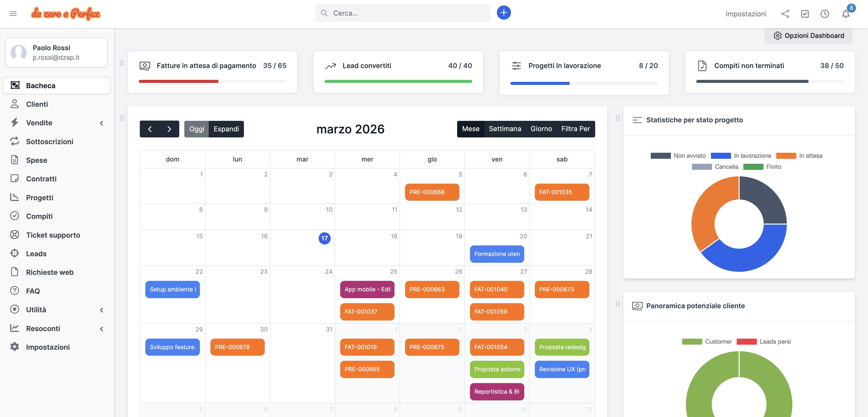Click the Oggi calendar button
This screenshot has height=417, width=868.
click(197, 129)
